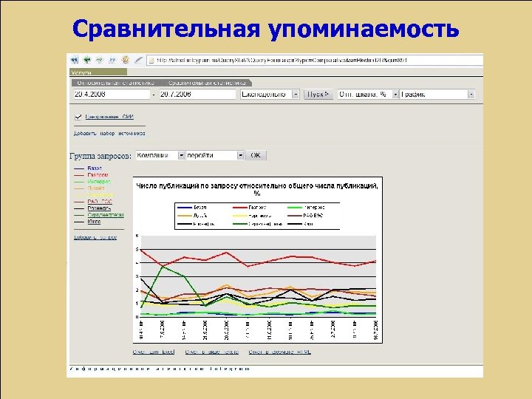This screenshot has width=532, height=399.
Task: Click the double-left rewind toolbar icon
Action: 75,60
